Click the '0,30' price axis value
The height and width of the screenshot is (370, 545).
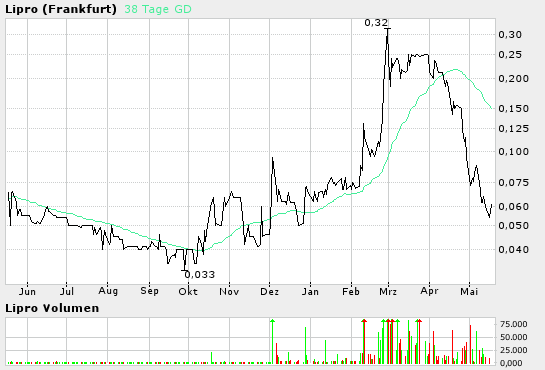(x=510, y=34)
